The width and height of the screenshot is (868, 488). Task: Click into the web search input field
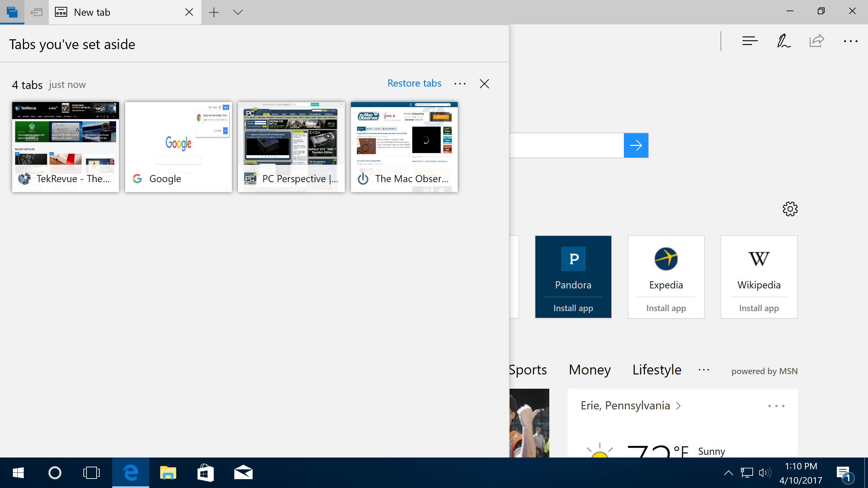[567, 145]
